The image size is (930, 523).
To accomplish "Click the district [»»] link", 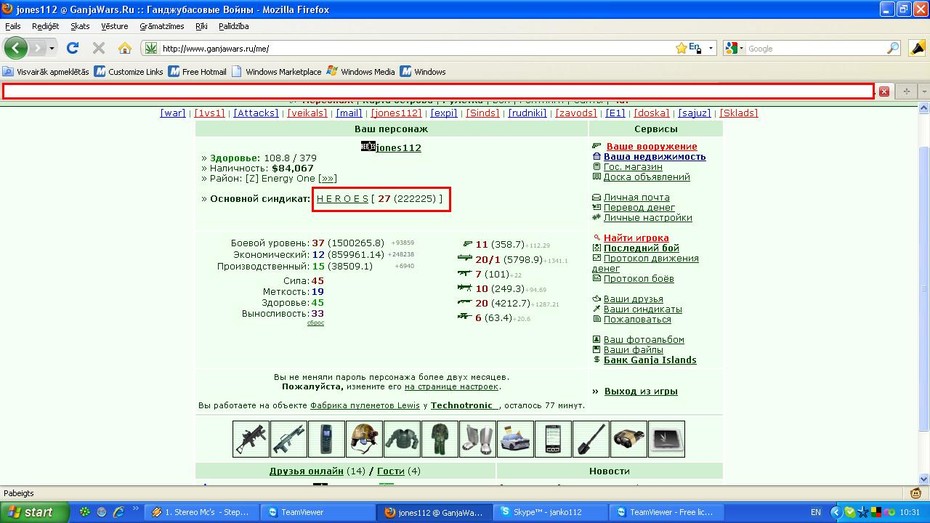I will (x=327, y=178).
